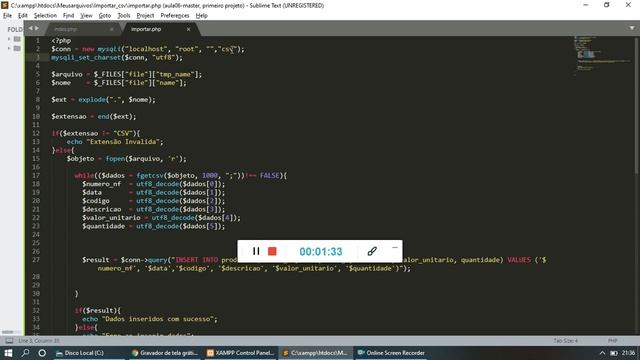Click "Dados inseridos com sucesso" string
The height and width of the screenshot is (360, 640).
point(158,319)
